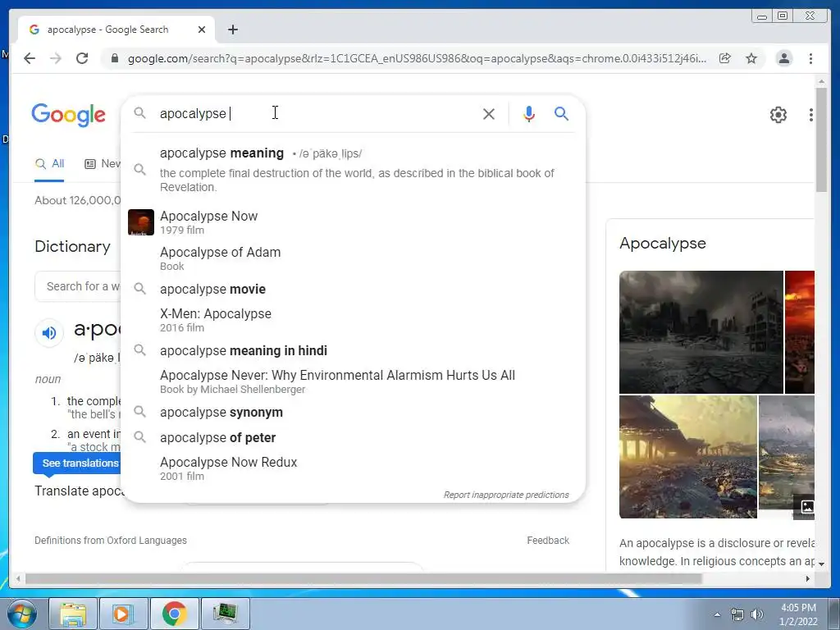
Task: Open Google apps dots next to gear
Action: coord(811,115)
